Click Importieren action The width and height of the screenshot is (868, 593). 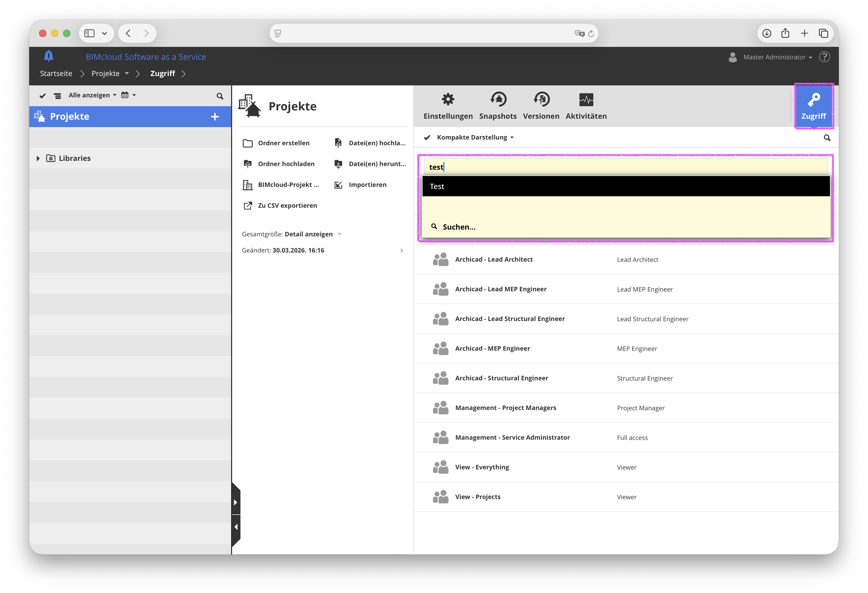click(361, 185)
